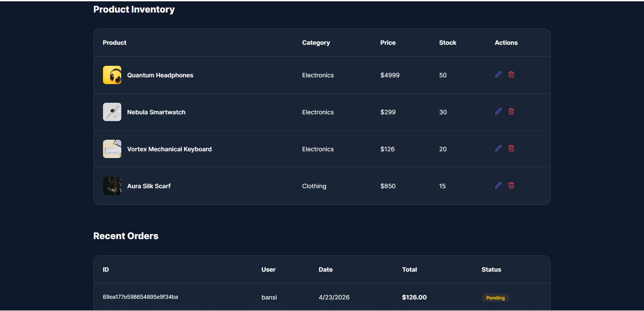Delete the Vortex Mechanical Keyboard entry
The width and height of the screenshot is (644, 311).
click(511, 149)
